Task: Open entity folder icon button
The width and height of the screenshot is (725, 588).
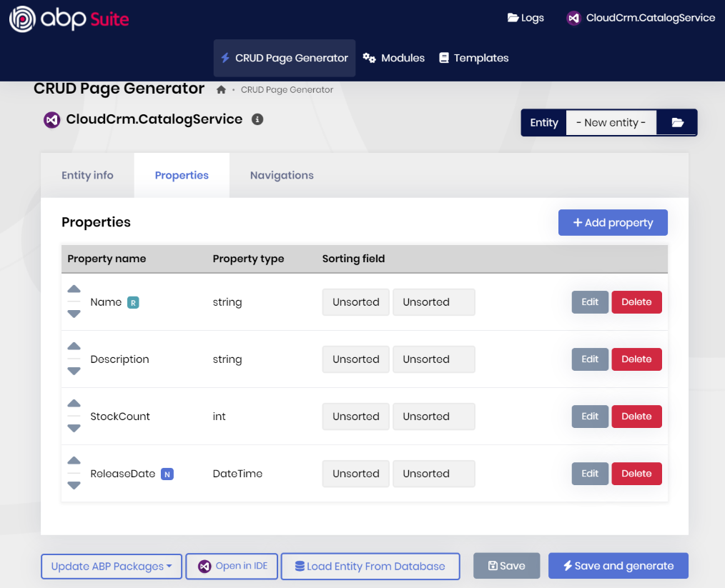Action: tap(677, 123)
